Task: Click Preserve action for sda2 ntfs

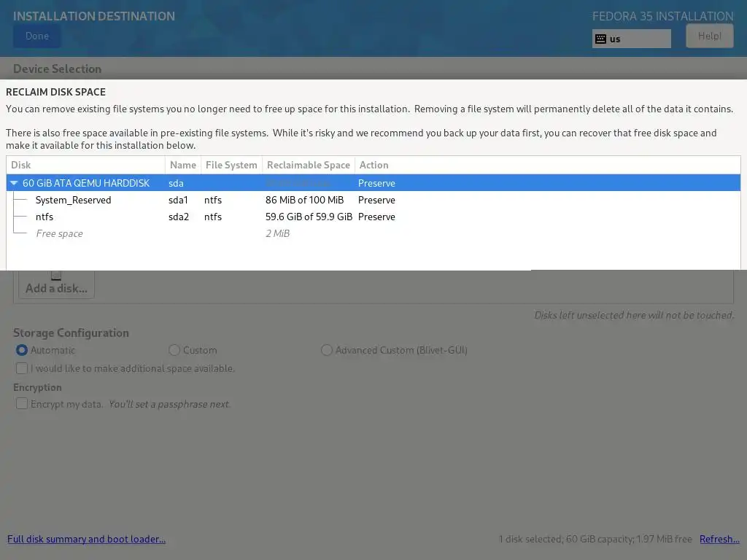Action: coord(376,217)
